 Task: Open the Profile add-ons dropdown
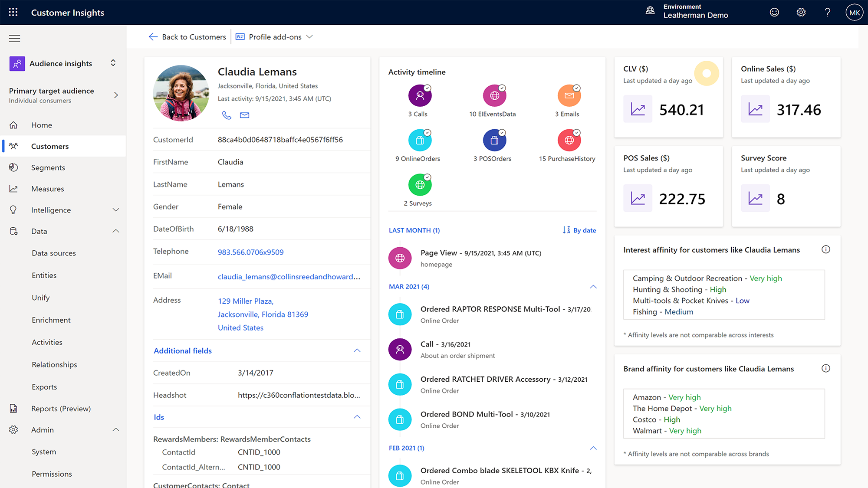(275, 37)
